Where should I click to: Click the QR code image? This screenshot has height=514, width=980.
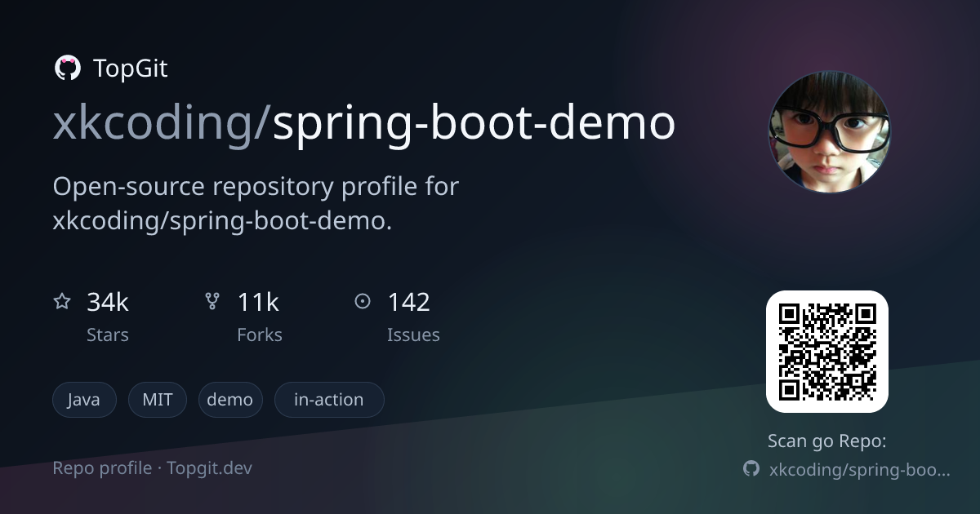[826, 352]
